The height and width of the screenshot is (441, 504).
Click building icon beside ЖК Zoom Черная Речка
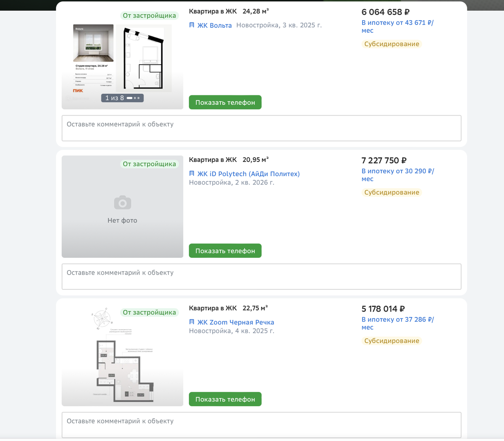(192, 322)
